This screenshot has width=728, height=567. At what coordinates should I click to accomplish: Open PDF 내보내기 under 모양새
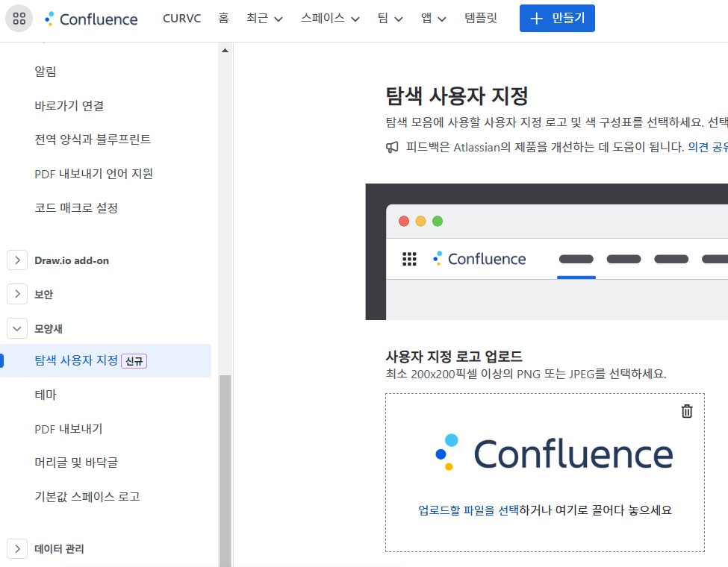[x=68, y=429]
